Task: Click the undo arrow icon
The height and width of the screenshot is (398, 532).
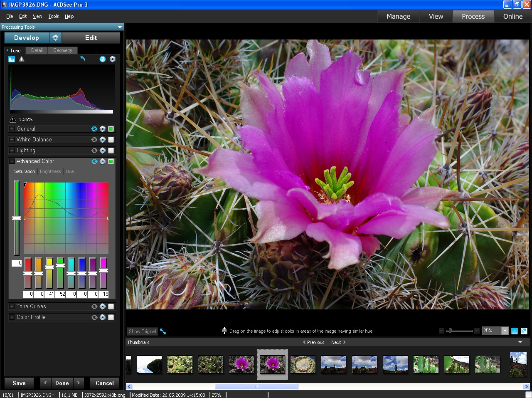Action: pos(83,59)
